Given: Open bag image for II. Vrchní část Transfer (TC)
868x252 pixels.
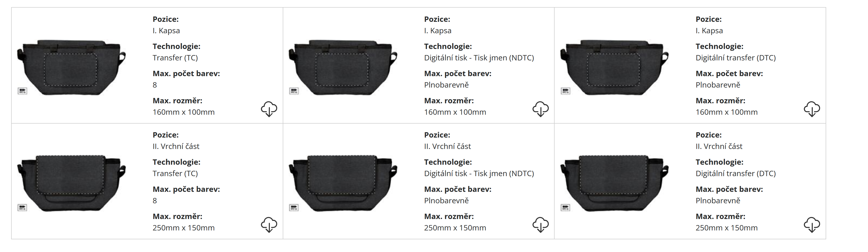Looking at the screenshot, I should point(71,183).
